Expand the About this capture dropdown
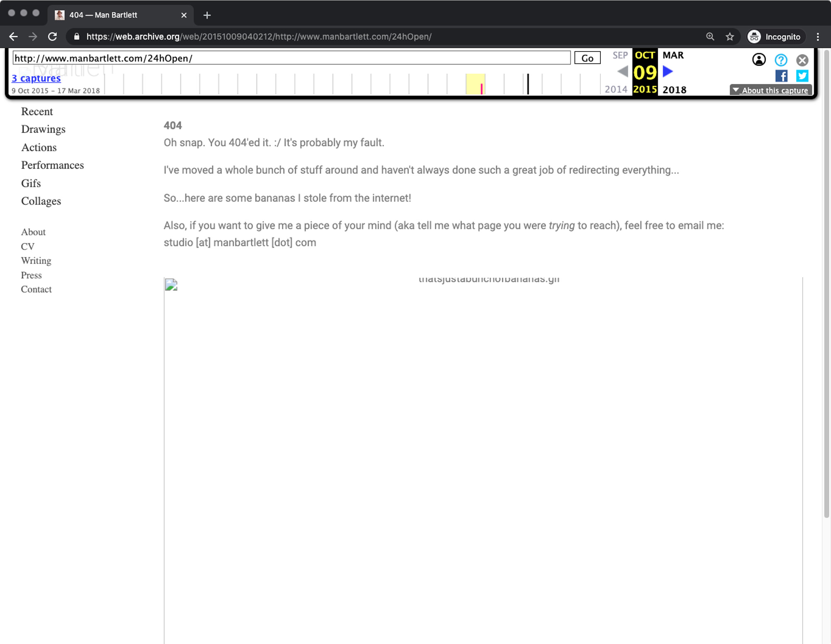 [x=771, y=90]
